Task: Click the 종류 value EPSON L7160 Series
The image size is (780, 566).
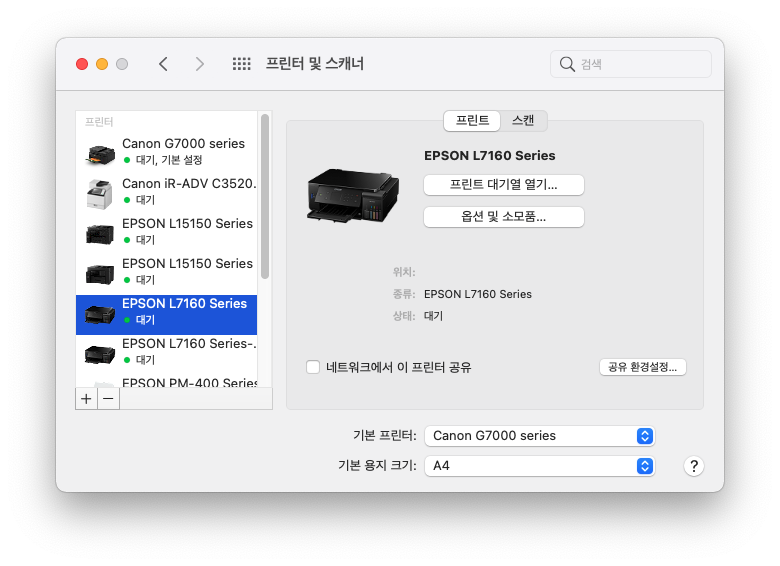Action: click(x=478, y=294)
